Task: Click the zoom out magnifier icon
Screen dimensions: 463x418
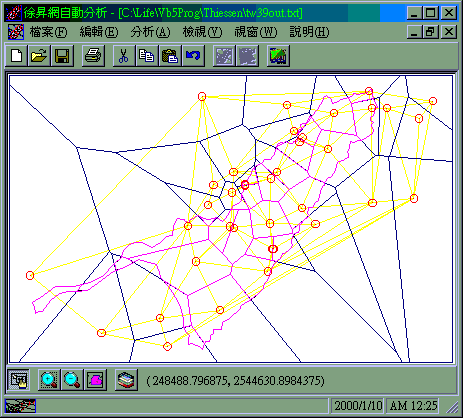Action: [72, 379]
